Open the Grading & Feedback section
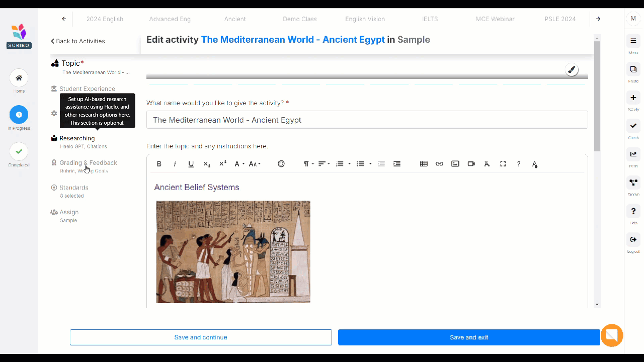This screenshot has width=644, height=362. (88, 163)
